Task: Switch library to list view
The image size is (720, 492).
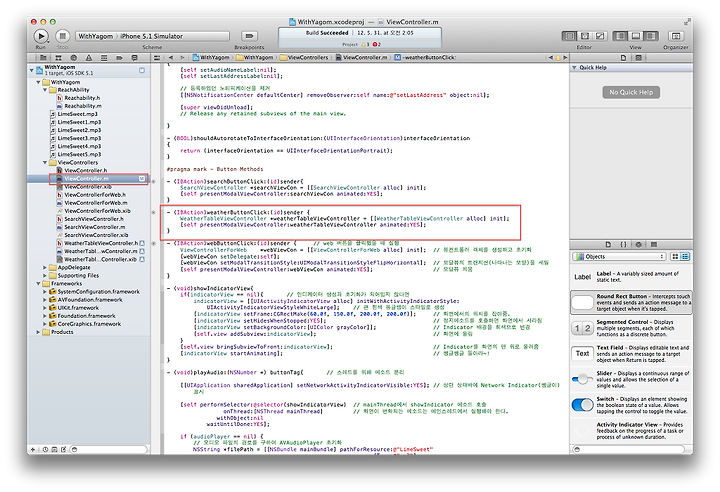Action: click(x=685, y=256)
